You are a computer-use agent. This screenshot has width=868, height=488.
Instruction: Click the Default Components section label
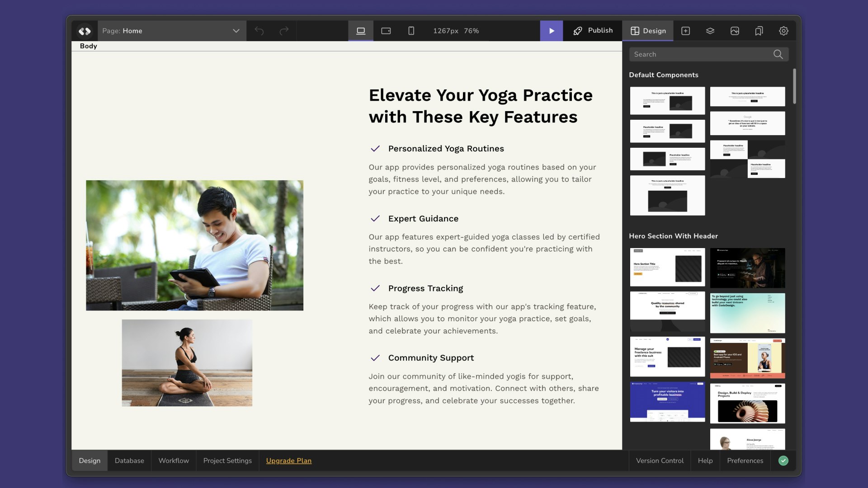click(664, 75)
